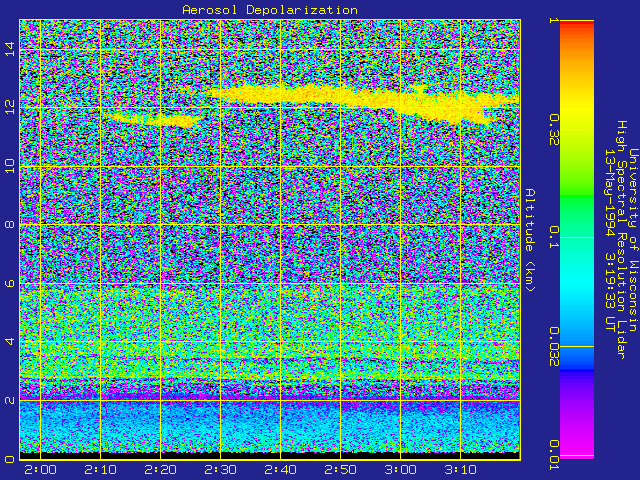Click the 3:00 time axis label
The image size is (640, 480).
(400, 470)
